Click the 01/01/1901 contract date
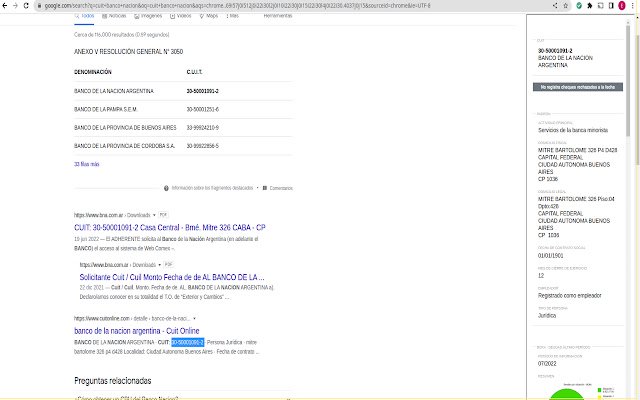 [550, 256]
